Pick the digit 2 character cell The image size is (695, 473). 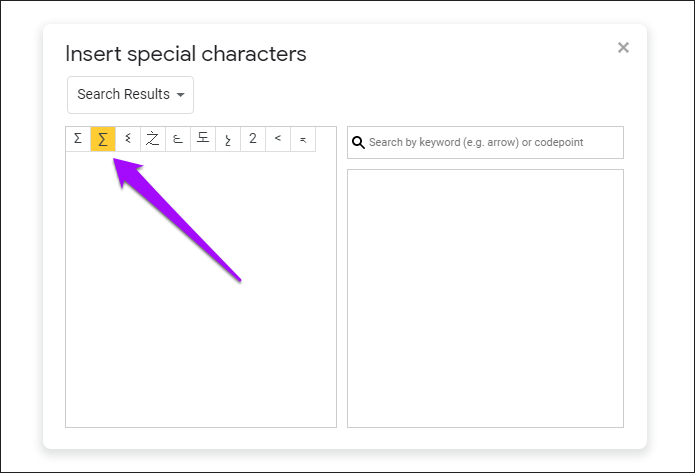[x=253, y=139]
